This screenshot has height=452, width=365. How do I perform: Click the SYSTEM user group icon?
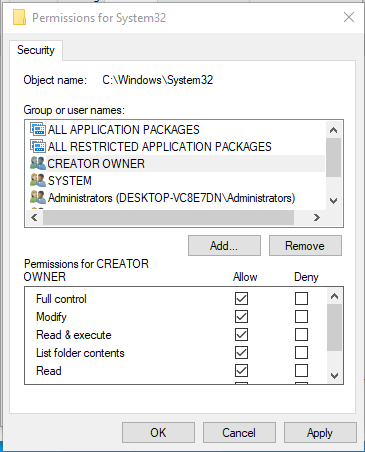(38, 180)
